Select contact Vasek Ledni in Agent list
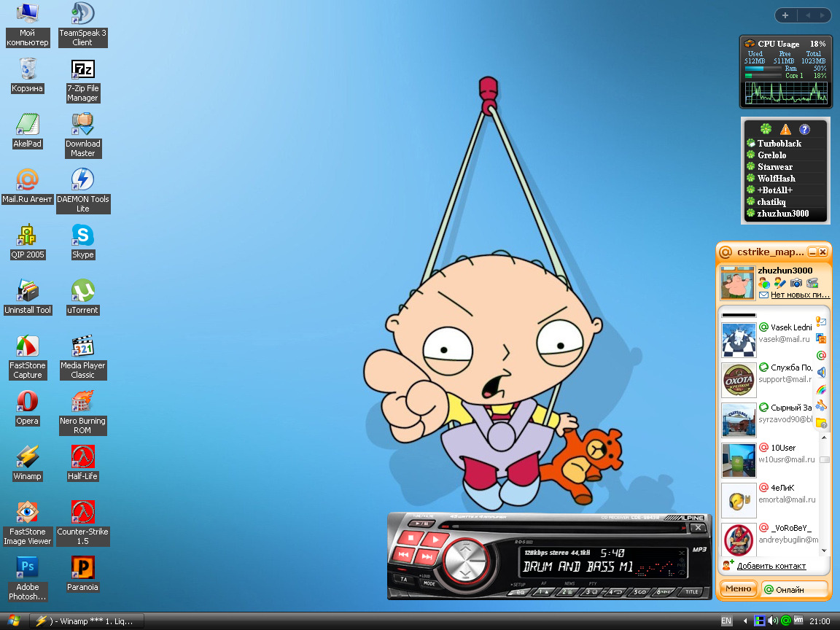Viewport: 840px width, 630px height. [x=766, y=340]
